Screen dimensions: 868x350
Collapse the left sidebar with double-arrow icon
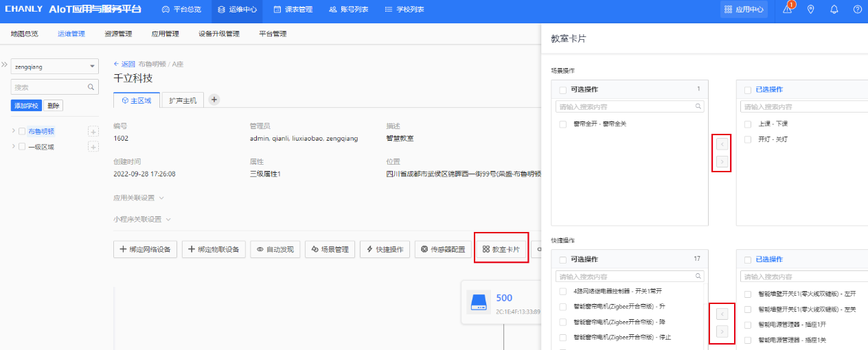coord(4,65)
